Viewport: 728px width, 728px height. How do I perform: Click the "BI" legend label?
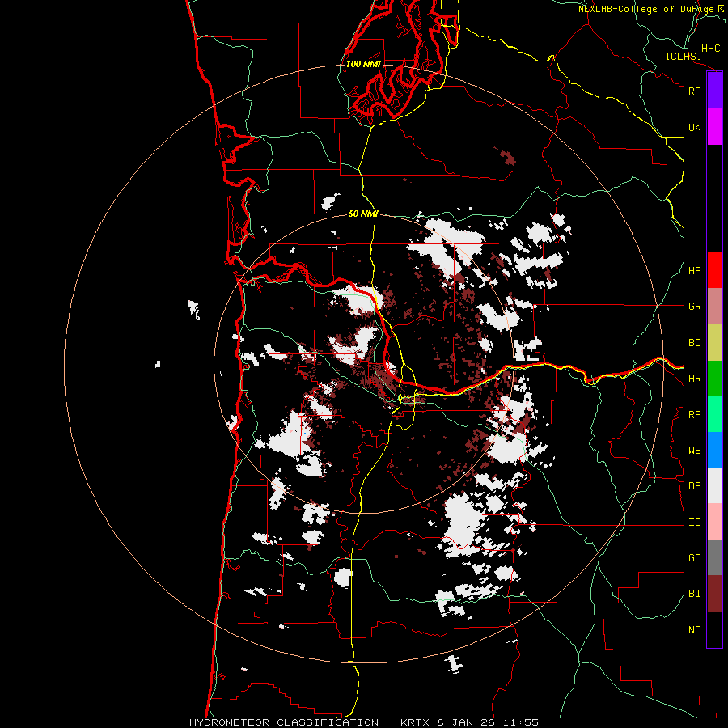694,594
